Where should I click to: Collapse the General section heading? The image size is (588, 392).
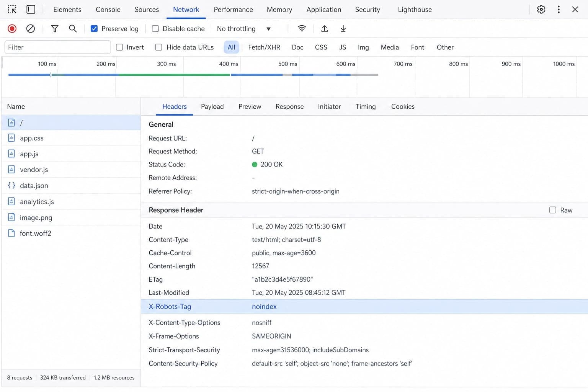pyautogui.click(x=161, y=124)
